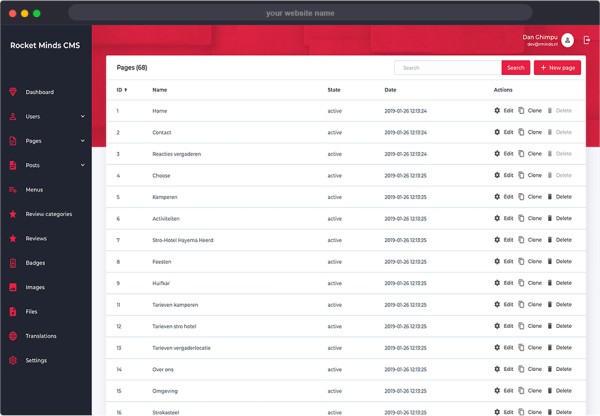Click the gear icon for Settings

(x=13, y=360)
